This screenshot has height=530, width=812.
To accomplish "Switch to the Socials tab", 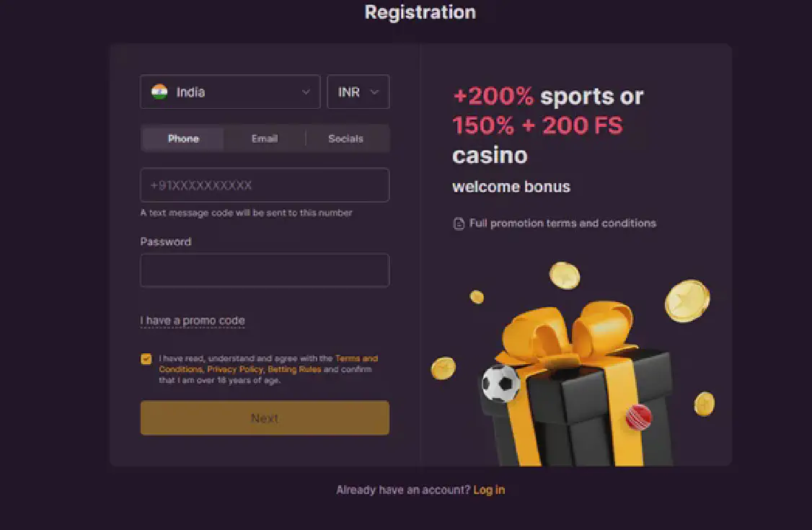I will [x=345, y=138].
